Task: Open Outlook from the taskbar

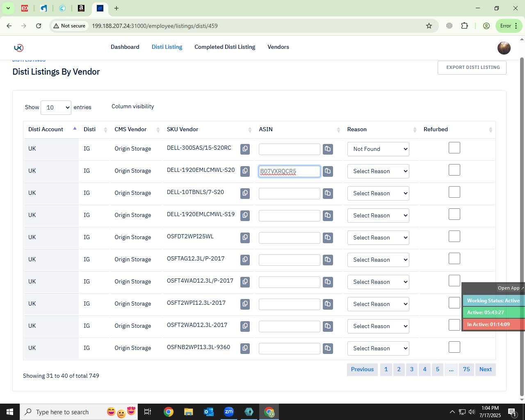Action: pyautogui.click(x=208, y=412)
